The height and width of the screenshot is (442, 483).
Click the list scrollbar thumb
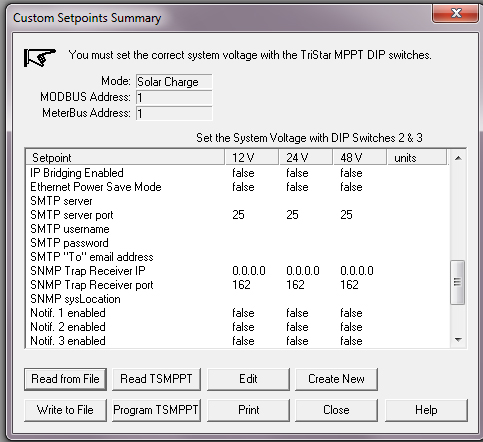(x=458, y=282)
